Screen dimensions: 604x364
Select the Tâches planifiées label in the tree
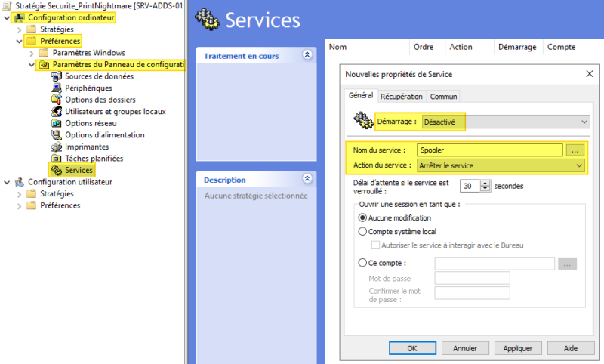94,159
